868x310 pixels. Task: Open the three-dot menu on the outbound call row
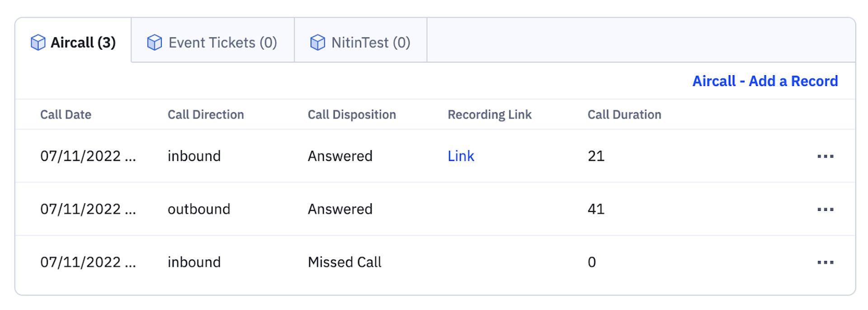825,210
